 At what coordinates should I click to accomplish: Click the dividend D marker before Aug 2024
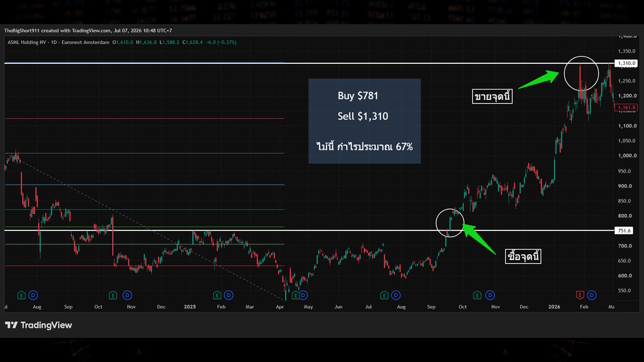(x=33, y=295)
